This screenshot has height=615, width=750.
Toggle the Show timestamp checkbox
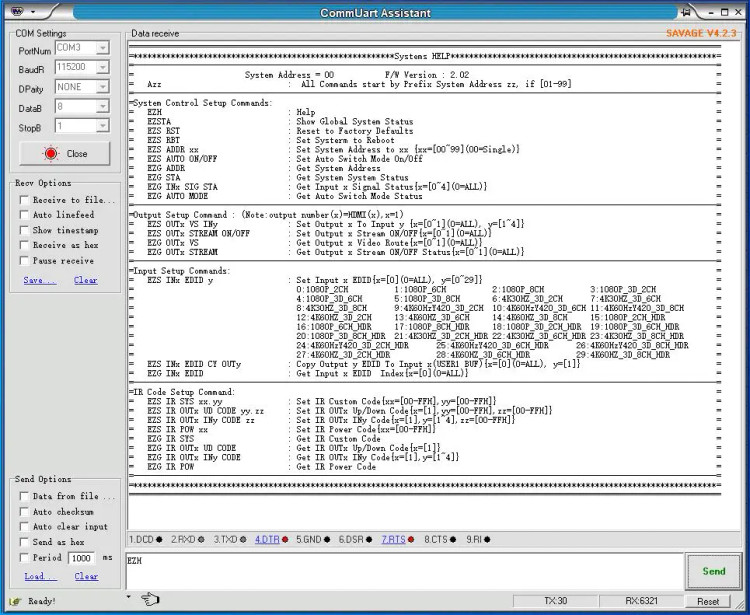pos(24,230)
